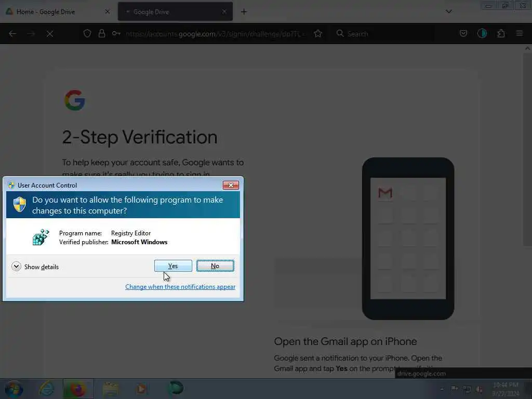Screen dimensions: 532x399
Task: Launch Internet Explorer from taskbar
Action: (x=46, y=389)
